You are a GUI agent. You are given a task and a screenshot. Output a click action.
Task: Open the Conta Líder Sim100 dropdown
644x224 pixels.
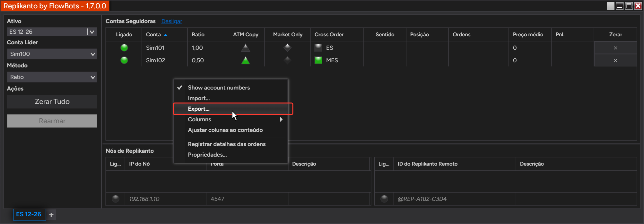tap(52, 54)
